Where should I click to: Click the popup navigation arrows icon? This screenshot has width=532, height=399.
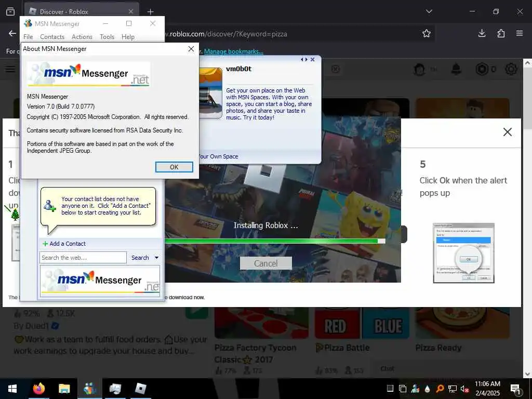(x=304, y=59)
